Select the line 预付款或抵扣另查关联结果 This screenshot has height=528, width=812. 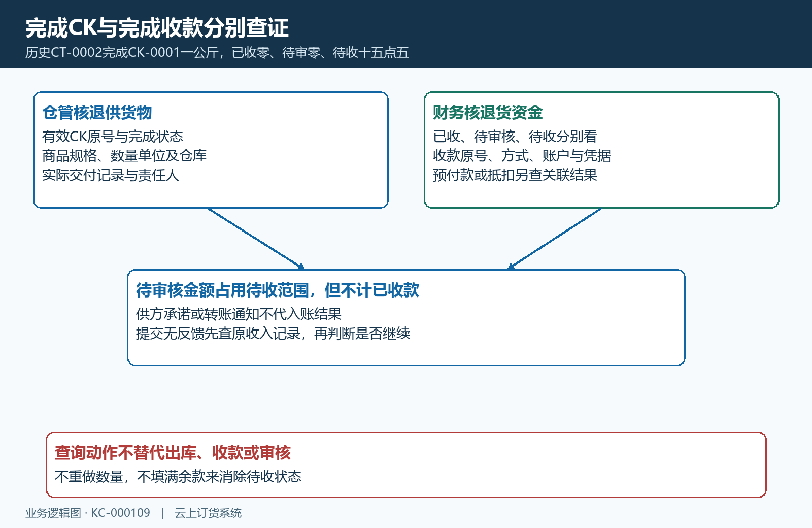click(x=515, y=175)
